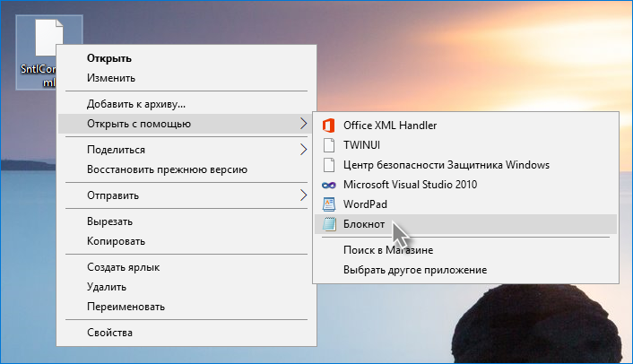Click the Office XML Handler orange icon
The image size is (633, 364).
click(329, 126)
